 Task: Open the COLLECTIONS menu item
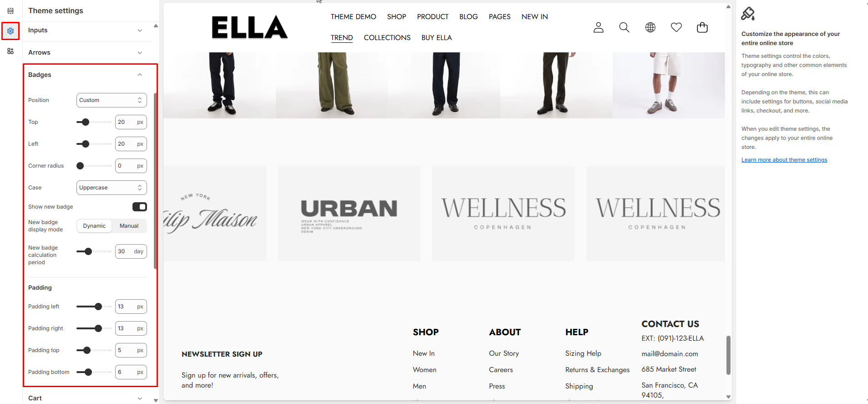coord(387,38)
